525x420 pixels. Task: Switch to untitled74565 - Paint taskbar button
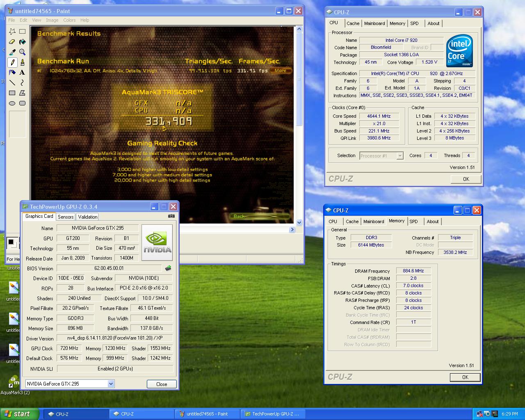click(207, 414)
